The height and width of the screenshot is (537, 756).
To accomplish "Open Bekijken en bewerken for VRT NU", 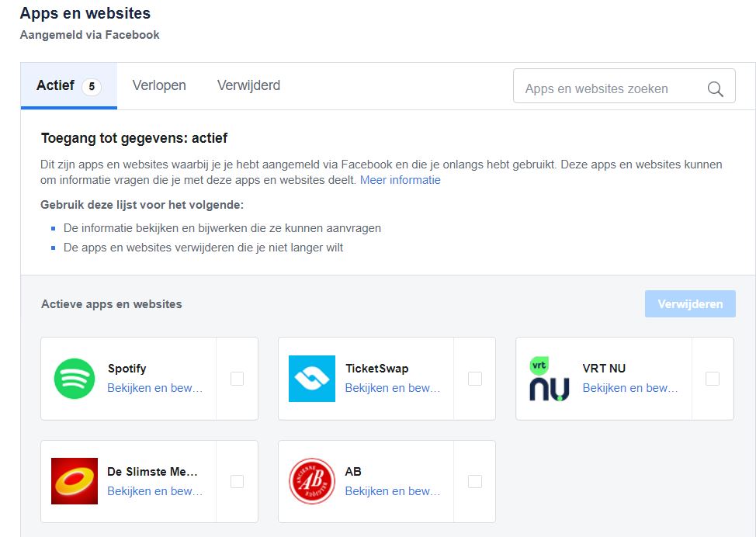I will click(629, 388).
